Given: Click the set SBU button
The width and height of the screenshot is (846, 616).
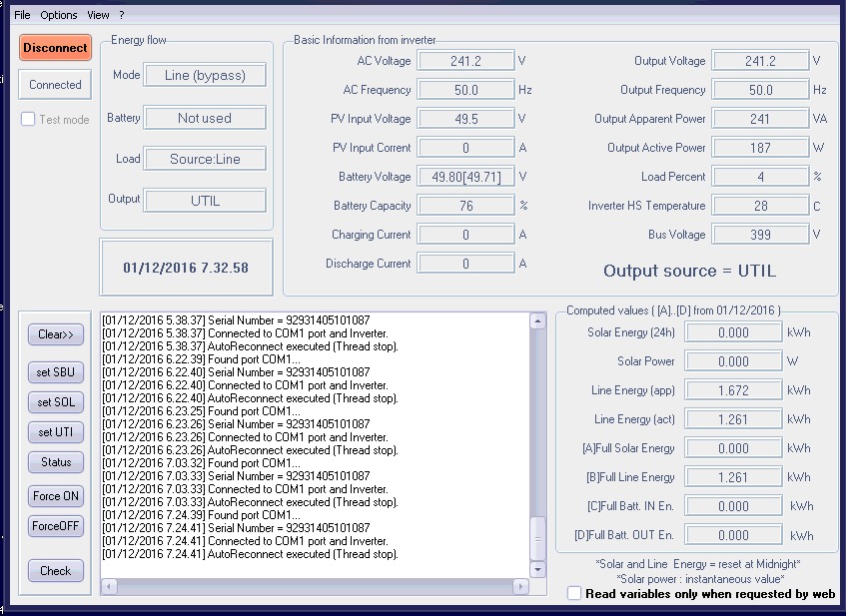Looking at the screenshot, I should click(x=56, y=372).
